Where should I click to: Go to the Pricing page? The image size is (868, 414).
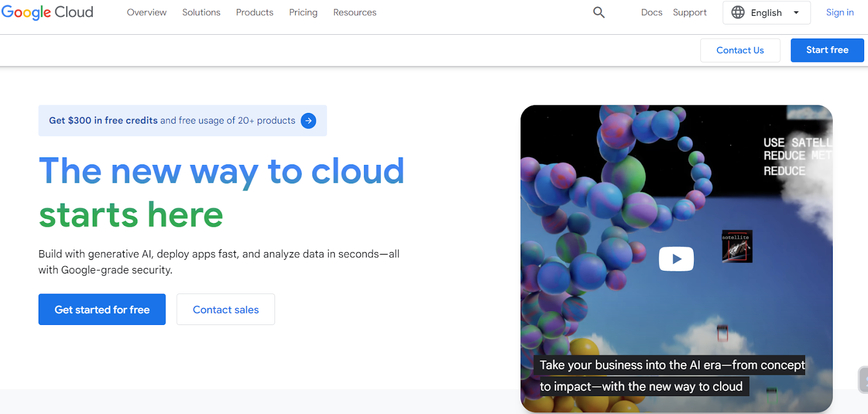[x=303, y=12]
